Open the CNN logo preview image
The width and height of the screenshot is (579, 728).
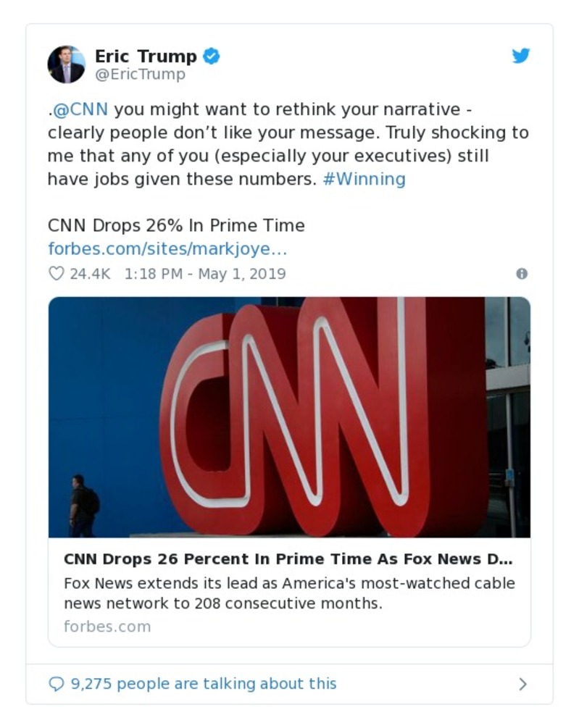(289, 417)
